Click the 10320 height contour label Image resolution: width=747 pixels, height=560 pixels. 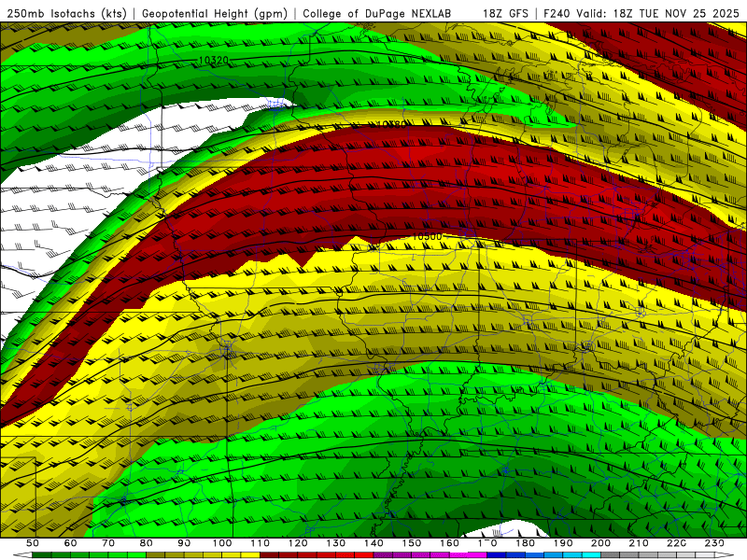pos(214,60)
